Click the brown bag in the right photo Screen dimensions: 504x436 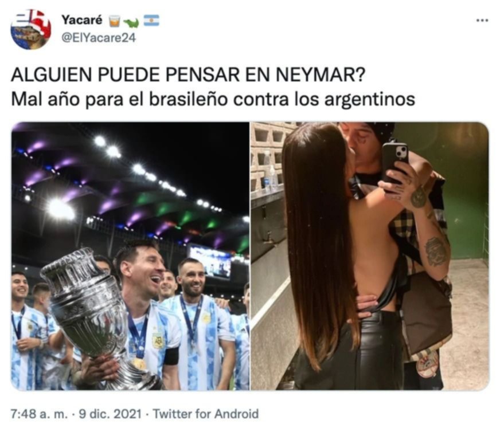click(x=427, y=312)
